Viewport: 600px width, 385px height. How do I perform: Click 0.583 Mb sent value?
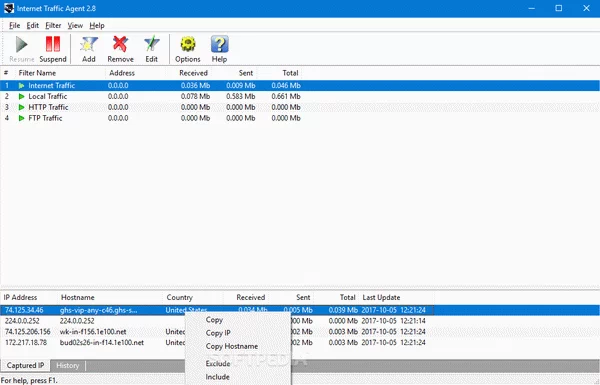(241, 96)
